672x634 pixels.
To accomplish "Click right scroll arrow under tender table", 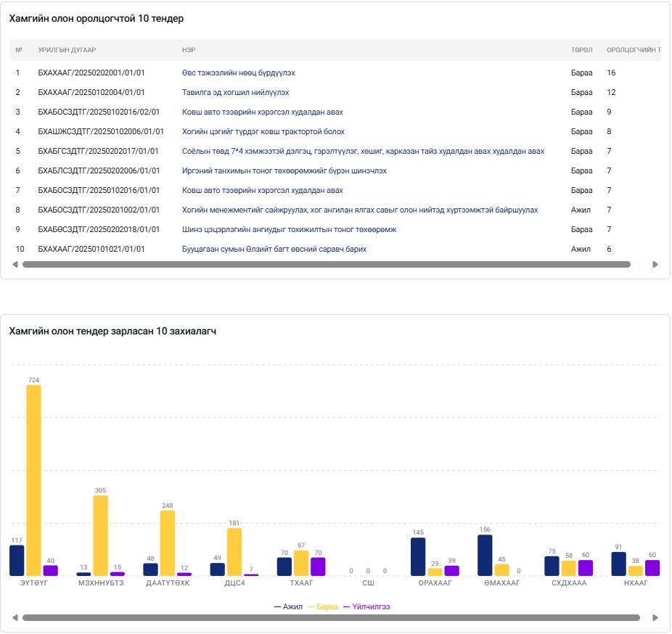I will point(655,265).
